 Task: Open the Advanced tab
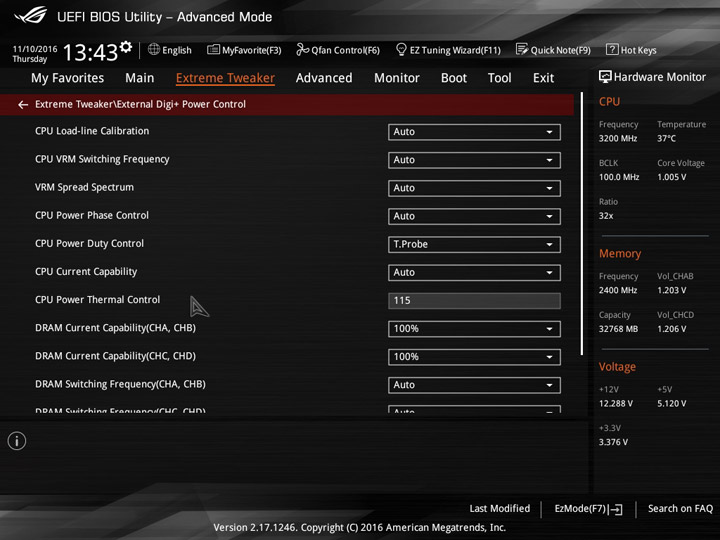[324, 78]
